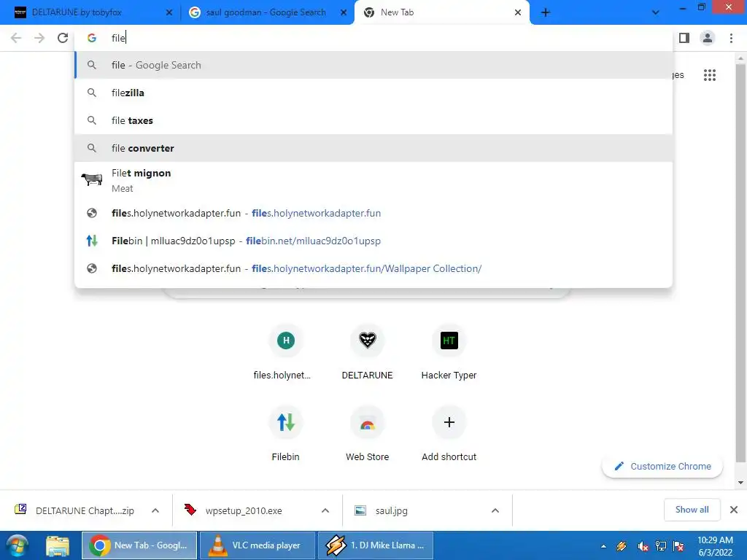Click the muted volume tray icon

643,546
